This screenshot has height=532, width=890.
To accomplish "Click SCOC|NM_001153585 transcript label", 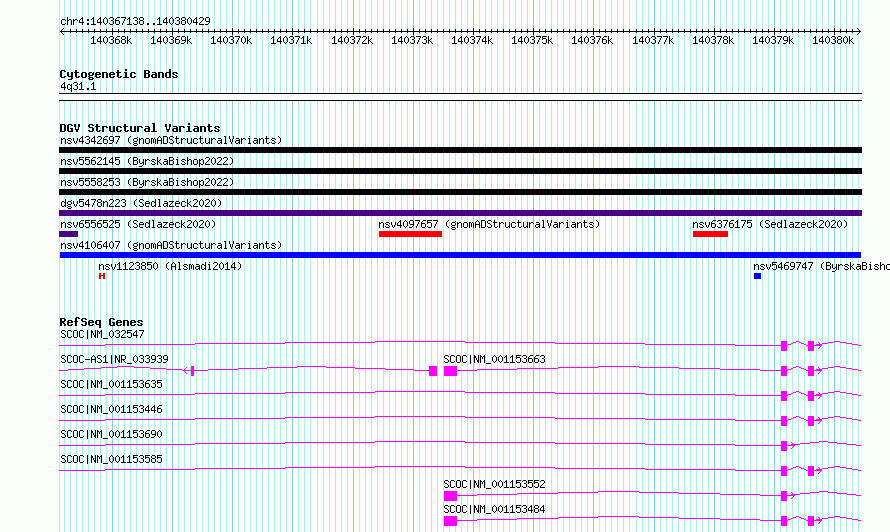I will 111,459.
